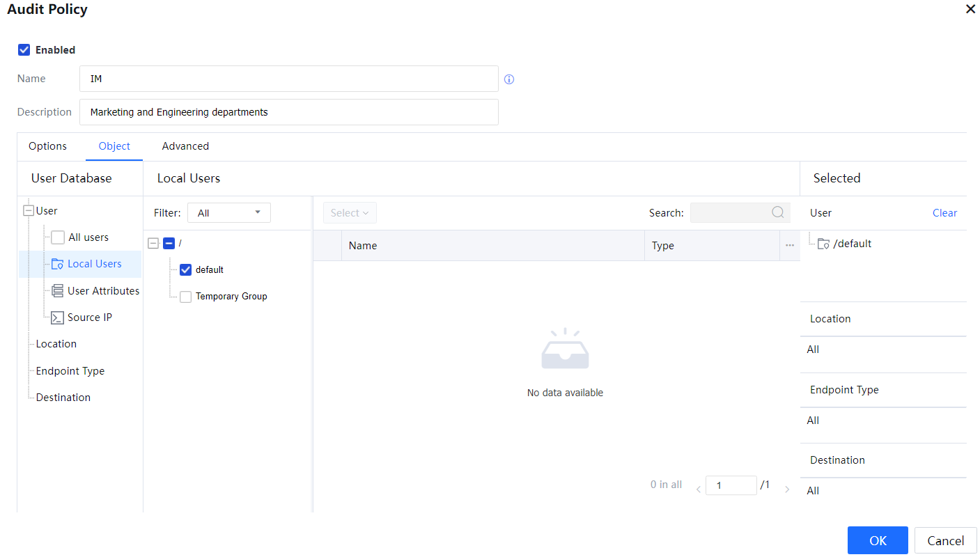Check the Temporary Group checkbox
Screen dimensions: 980x557
(185, 297)
